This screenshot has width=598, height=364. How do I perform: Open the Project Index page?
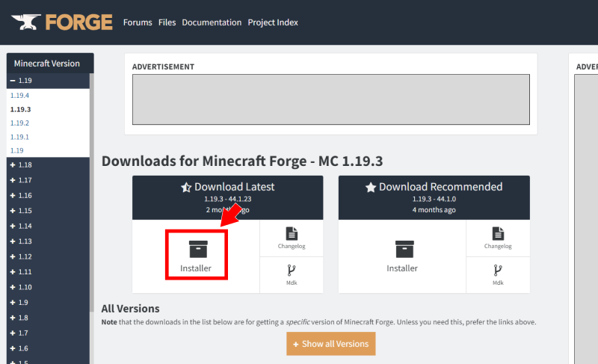[273, 22]
